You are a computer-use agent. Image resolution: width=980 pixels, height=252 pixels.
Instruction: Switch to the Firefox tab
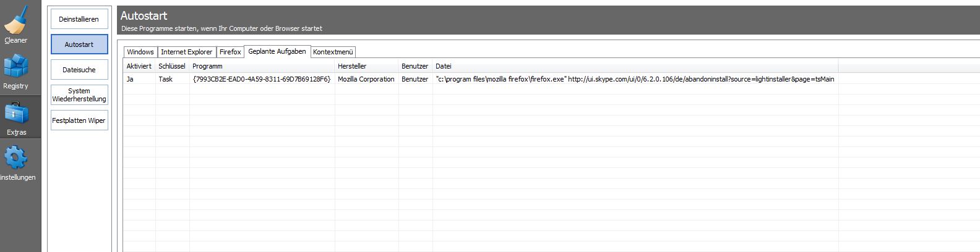(x=230, y=52)
